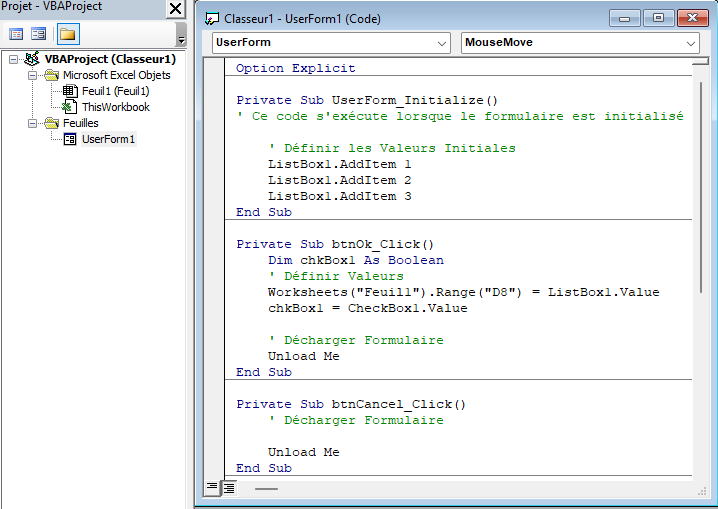
Task: Open the Project toolbar overflow options
Action: (x=181, y=35)
